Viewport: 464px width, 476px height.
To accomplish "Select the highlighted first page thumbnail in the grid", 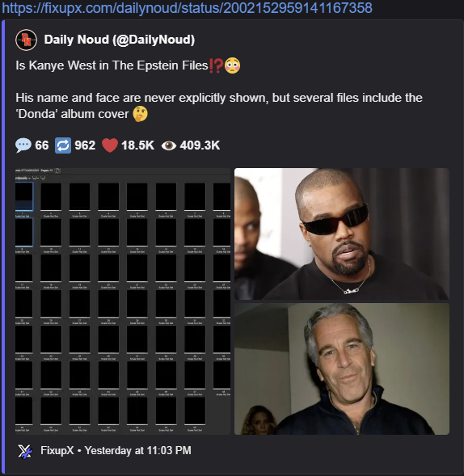I will coord(24,196).
